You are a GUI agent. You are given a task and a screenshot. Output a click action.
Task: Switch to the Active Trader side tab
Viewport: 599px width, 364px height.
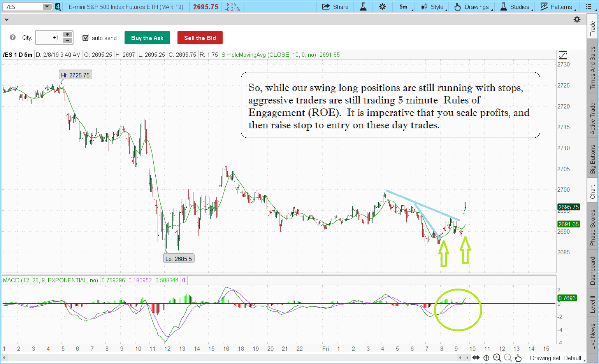593,117
